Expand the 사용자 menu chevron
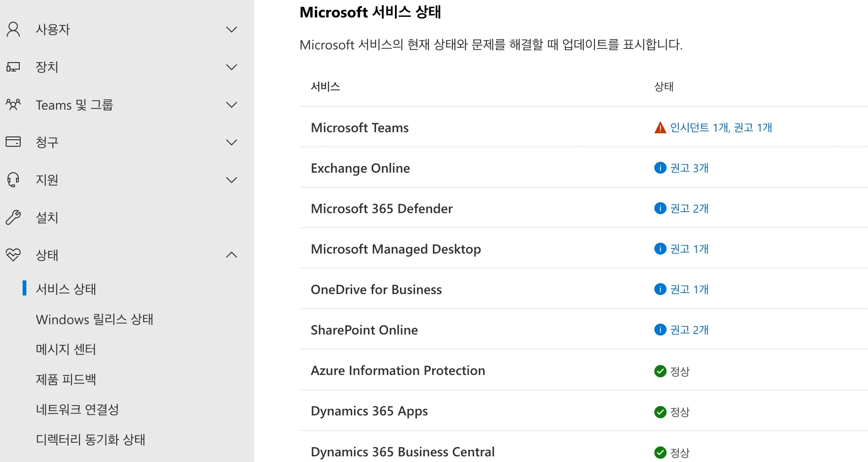Viewport: 868px width, 462px height. point(231,30)
